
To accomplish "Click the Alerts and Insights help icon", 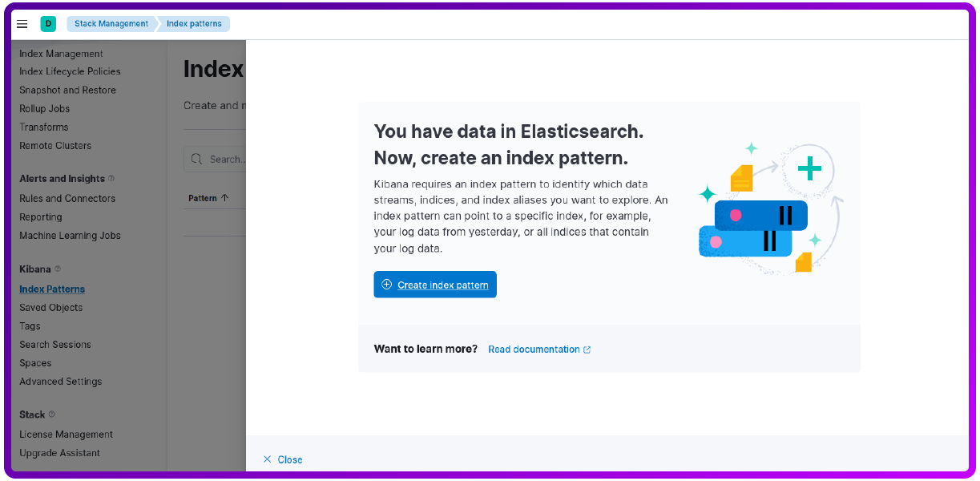I will pos(111,179).
